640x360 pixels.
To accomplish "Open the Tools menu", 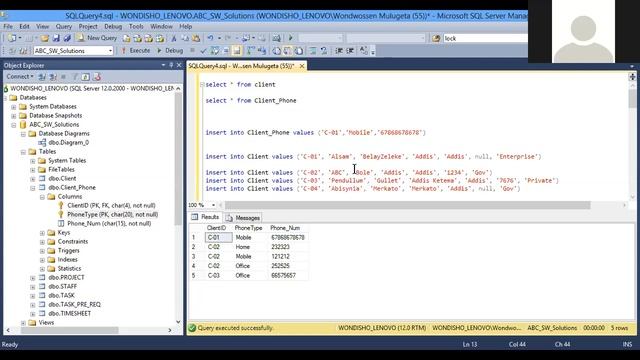I will click(x=136, y=26).
